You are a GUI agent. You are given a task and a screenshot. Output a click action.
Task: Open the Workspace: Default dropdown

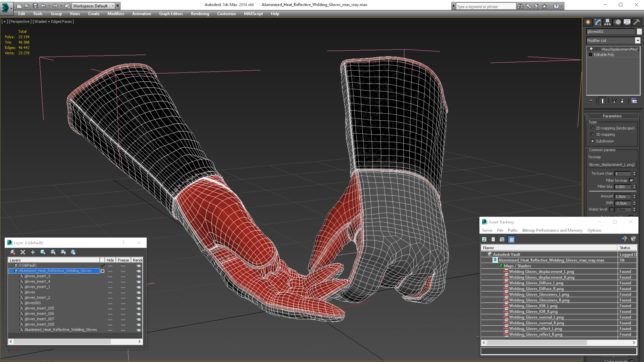(x=93, y=6)
